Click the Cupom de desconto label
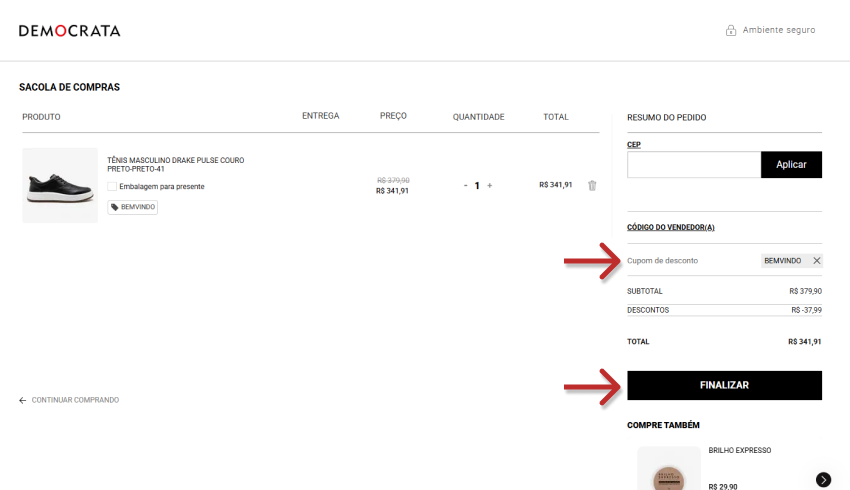Screen dimensions: 850x490 click(x=662, y=261)
